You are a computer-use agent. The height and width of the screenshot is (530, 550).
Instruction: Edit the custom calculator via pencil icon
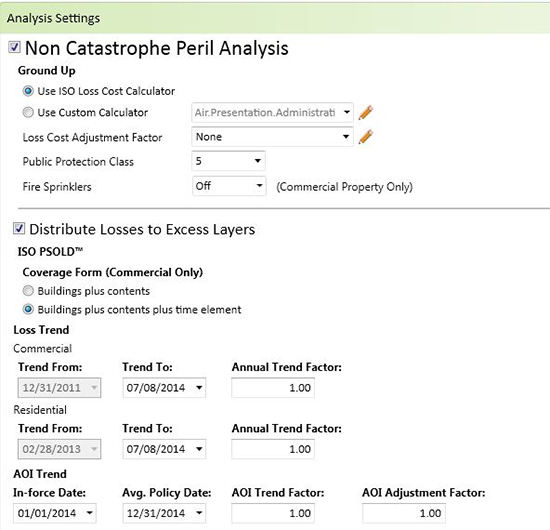click(x=365, y=113)
